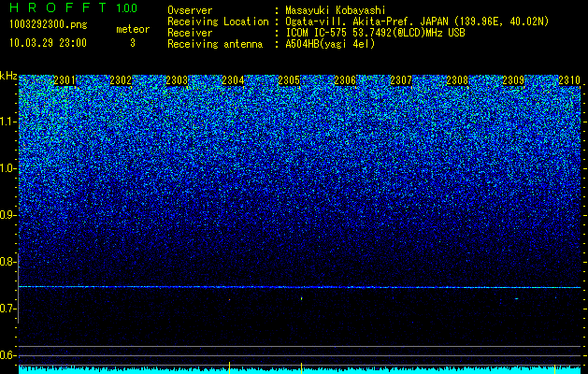This screenshot has height=374, width=588.
Task: Click the 2306 time label
Action: tap(345, 80)
